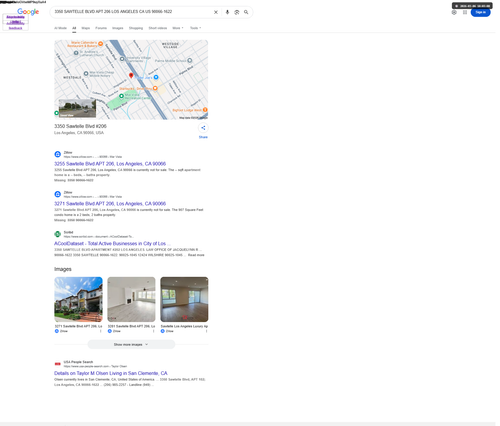Select the Marie Callender's Restaurant map marker
The width and height of the screenshot is (500, 426).
click(x=100, y=44)
